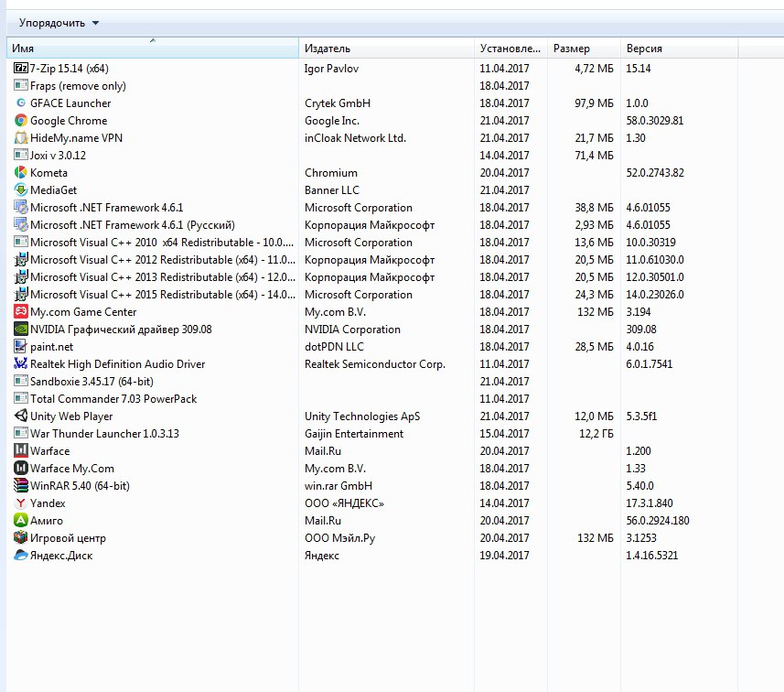Click publisher win.rar GmbH

click(x=338, y=486)
